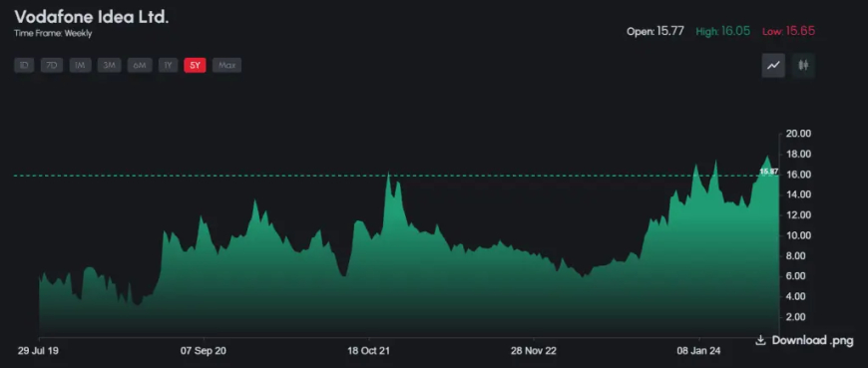
Task: Click the Download .png link
Action: click(x=804, y=340)
